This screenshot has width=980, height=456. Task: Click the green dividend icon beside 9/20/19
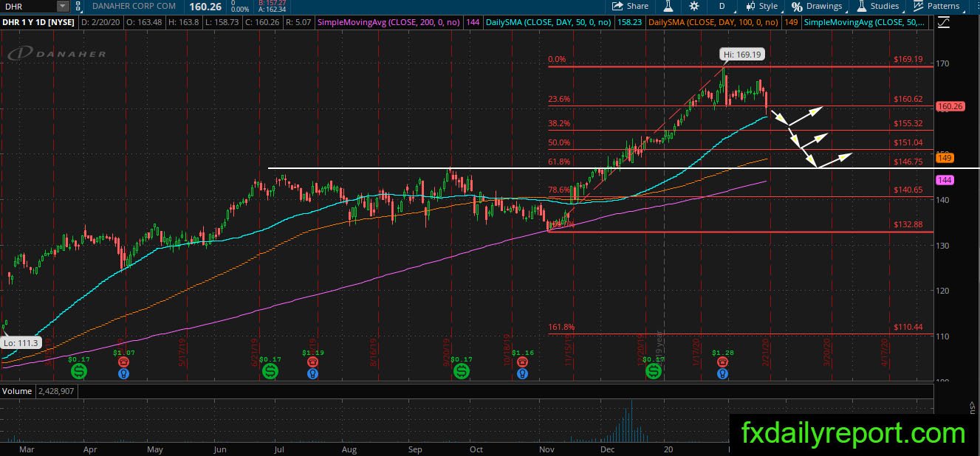coord(462,370)
